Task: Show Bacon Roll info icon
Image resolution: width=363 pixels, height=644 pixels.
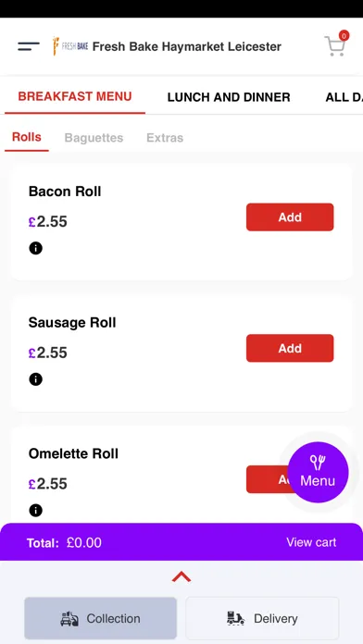Action: pos(36,248)
